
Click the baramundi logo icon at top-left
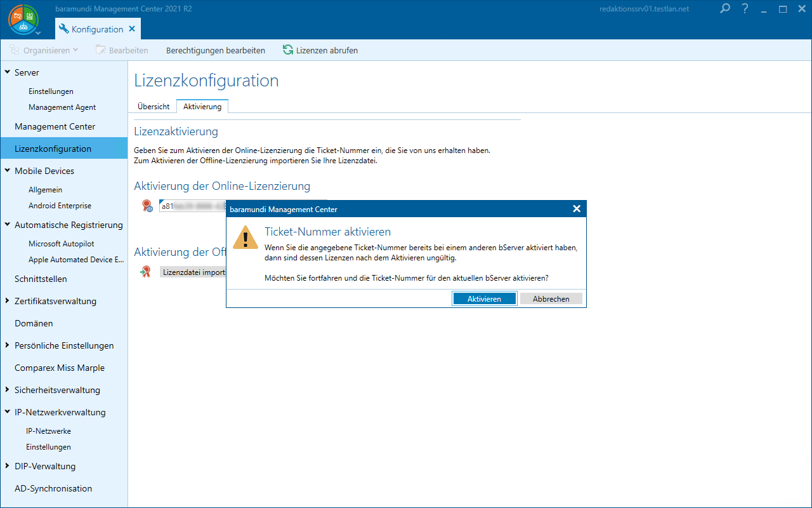[23, 19]
